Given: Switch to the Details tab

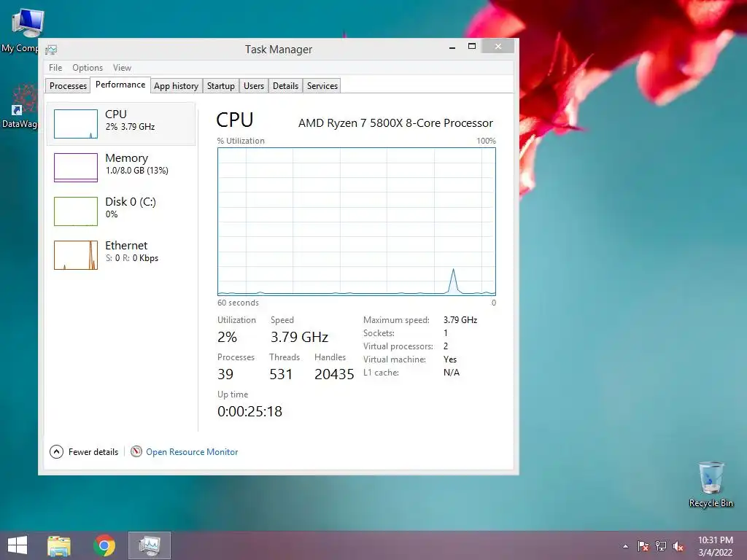Looking at the screenshot, I should coord(285,86).
